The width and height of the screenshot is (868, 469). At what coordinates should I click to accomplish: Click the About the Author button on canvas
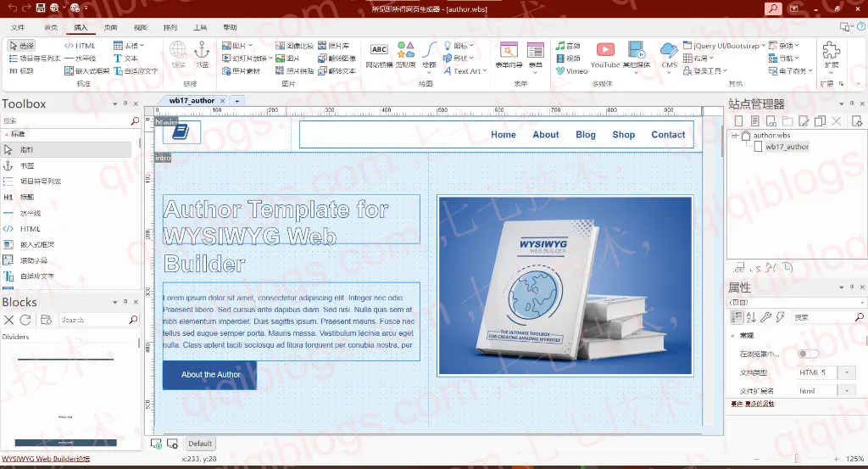click(x=210, y=375)
